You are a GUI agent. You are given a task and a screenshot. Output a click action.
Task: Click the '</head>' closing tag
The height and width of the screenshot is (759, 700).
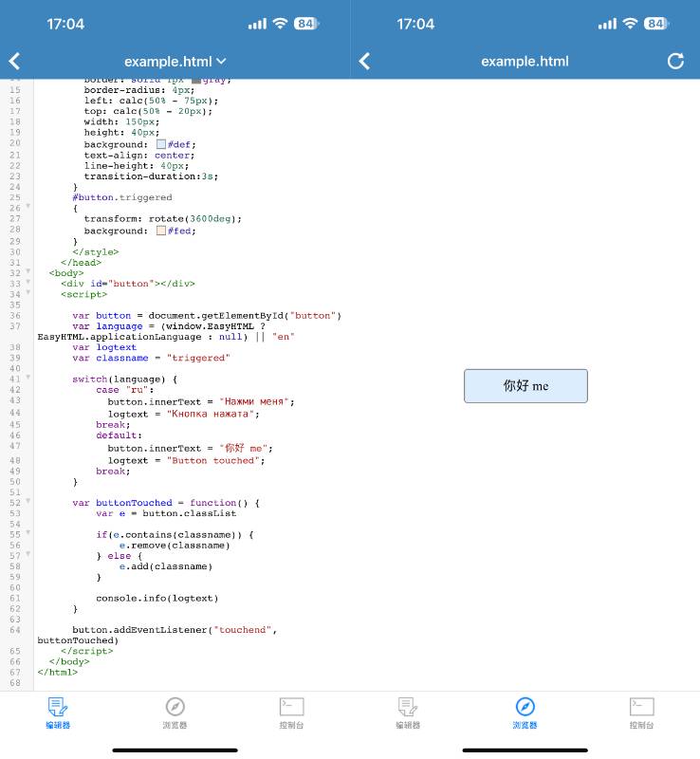point(81,263)
